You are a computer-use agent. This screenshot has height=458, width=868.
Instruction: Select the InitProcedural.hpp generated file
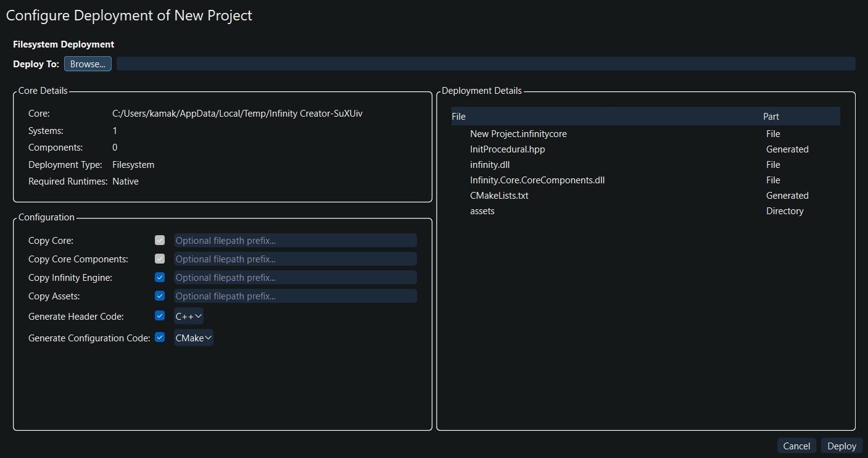pos(507,149)
